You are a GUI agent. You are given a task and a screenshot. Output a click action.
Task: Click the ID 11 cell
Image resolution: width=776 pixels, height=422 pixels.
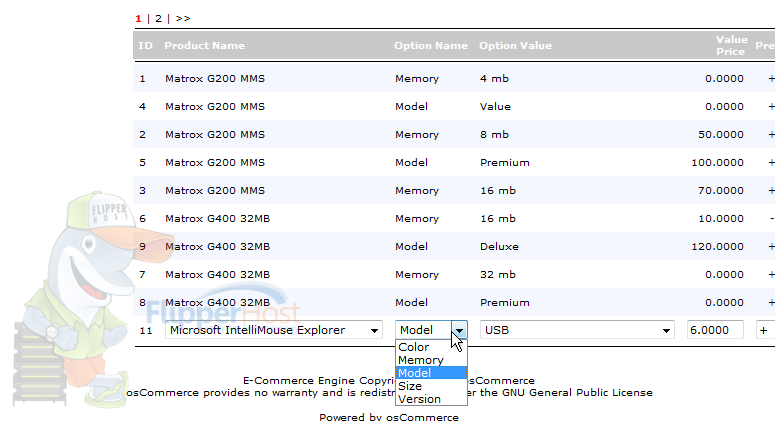[146, 330]
